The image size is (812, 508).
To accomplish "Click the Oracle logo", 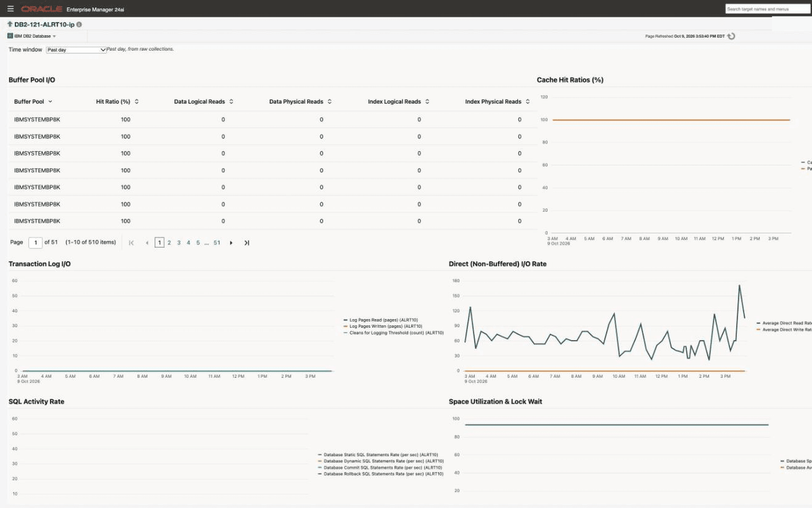I will tap(42, 9).
